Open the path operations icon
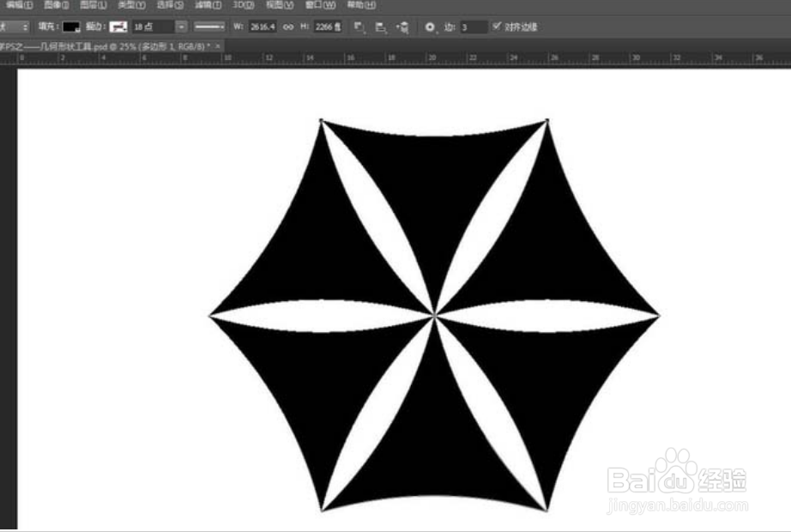 [359, 27]
